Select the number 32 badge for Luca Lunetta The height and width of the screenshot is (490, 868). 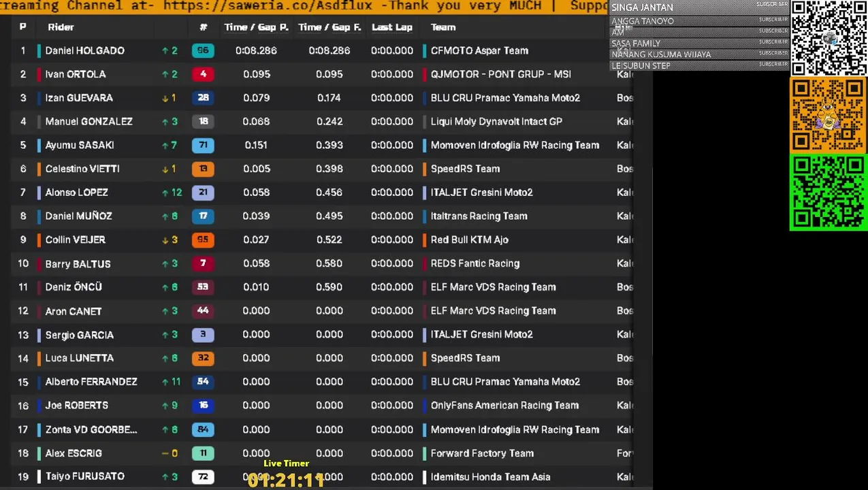[203, 358]
